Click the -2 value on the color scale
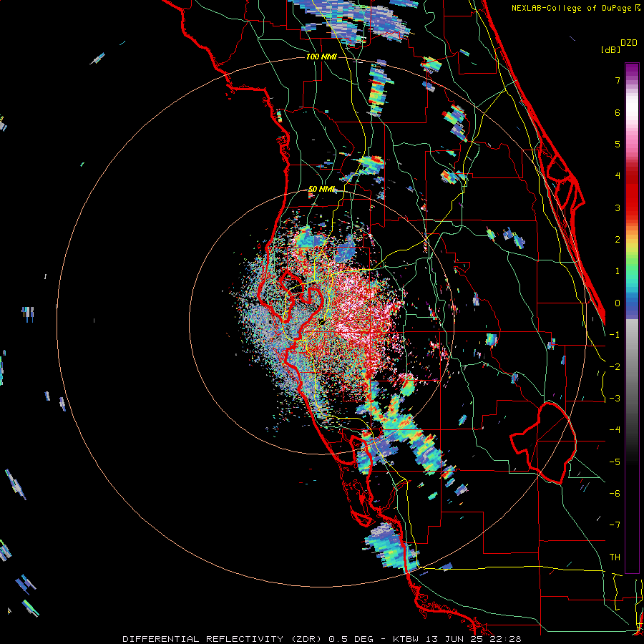 pos(615,367)
